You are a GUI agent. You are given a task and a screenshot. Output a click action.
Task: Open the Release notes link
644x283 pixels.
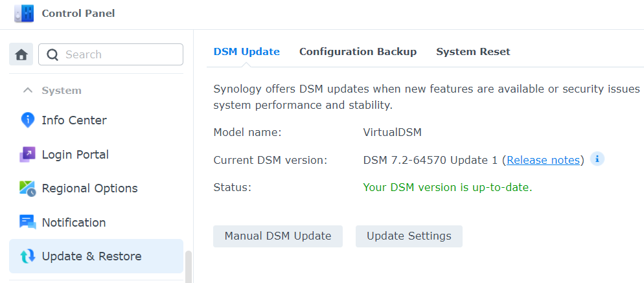(543, 160)
